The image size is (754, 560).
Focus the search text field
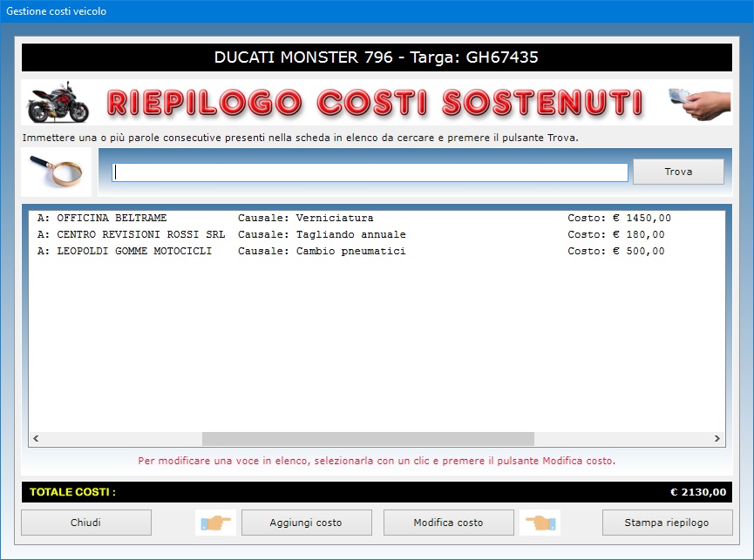[370, 172]
